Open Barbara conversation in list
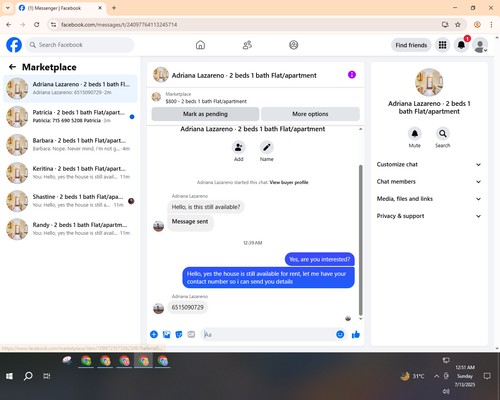The image size is (500, 400). point(70,145)
